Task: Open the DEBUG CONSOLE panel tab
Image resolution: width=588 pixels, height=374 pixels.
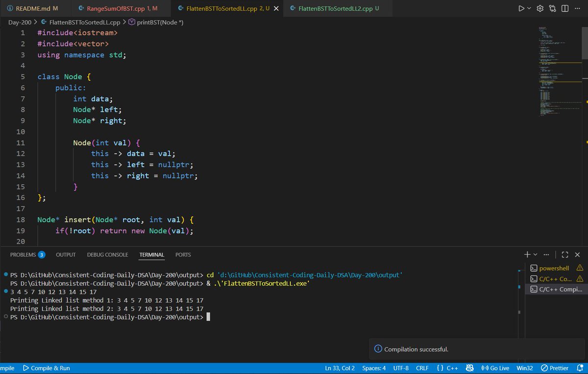Action: pos(107,255)
